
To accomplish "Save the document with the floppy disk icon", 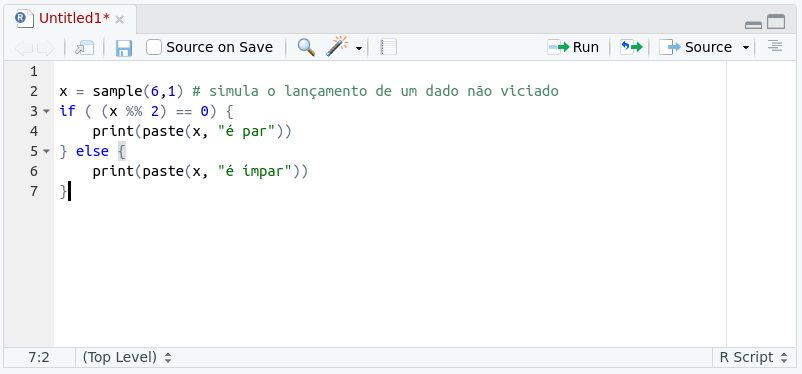I will [124, 48].
